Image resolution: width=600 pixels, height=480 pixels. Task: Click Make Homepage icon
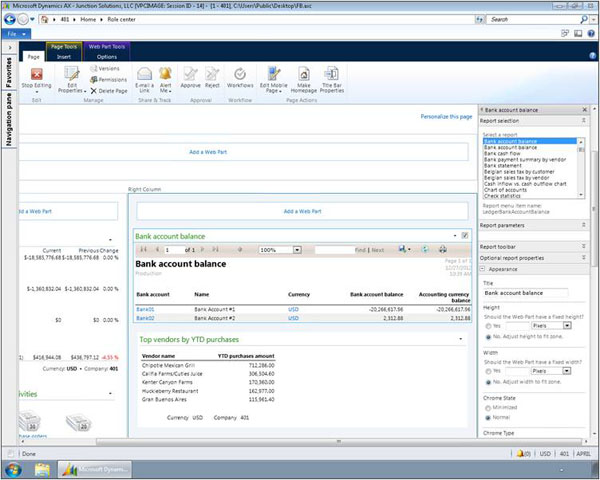[304, 73]
